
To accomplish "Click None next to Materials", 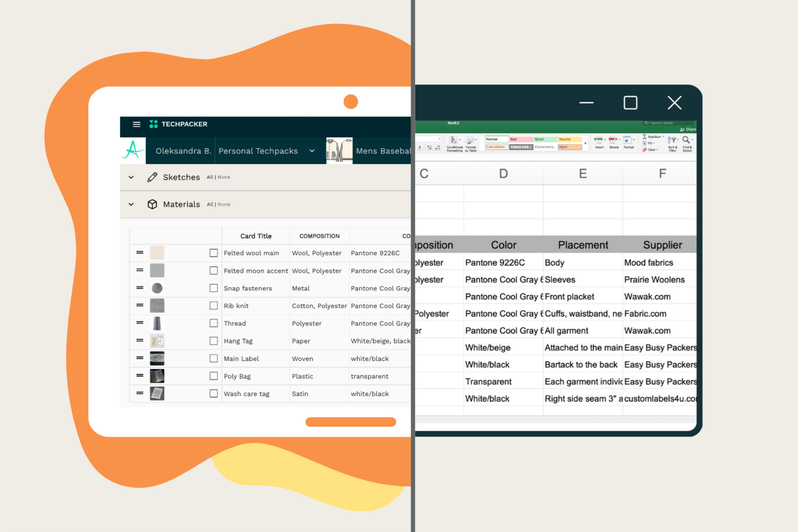I will pyautogui.click(x=224, y=204).
